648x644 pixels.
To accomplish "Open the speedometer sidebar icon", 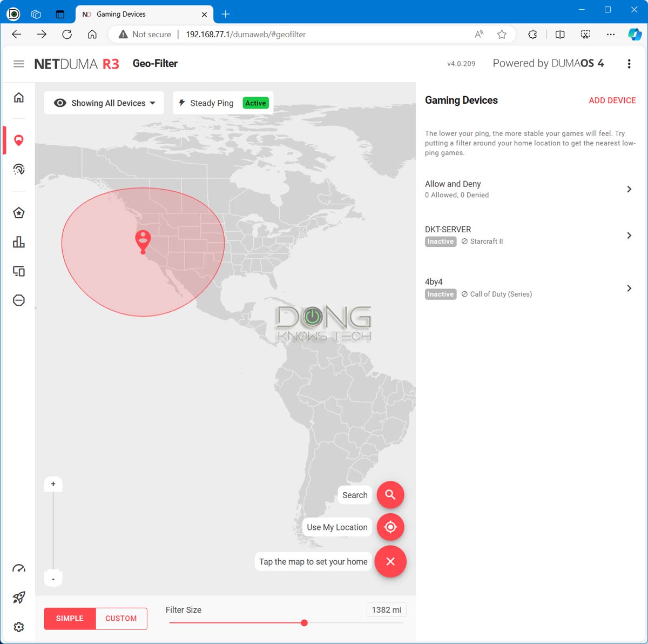I will [19, 568].
